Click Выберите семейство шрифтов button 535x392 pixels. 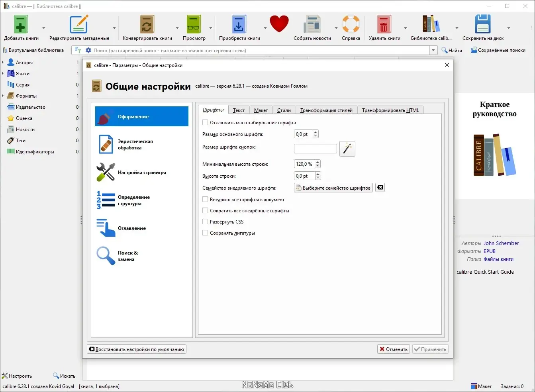click(x=333, y=188)
